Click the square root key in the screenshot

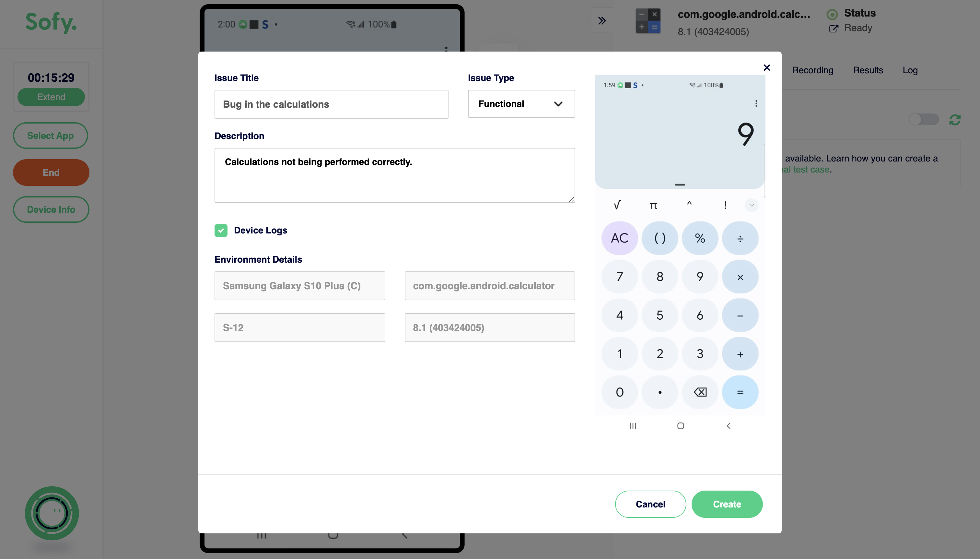[617, 205]
